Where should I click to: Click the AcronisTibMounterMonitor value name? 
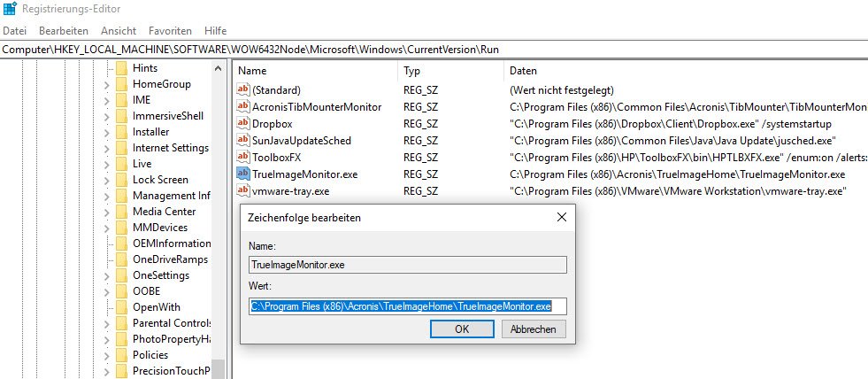317,106
